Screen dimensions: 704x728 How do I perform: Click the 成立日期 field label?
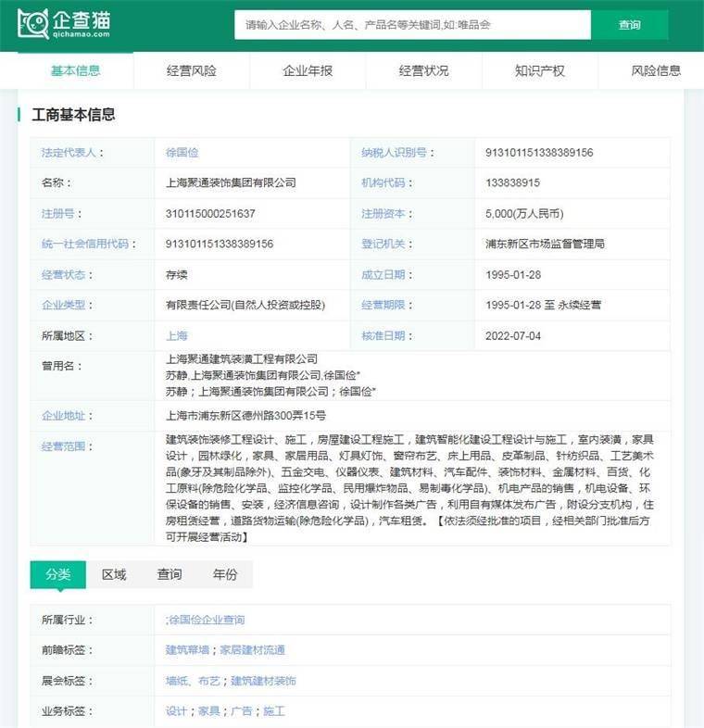coord(386,275)
